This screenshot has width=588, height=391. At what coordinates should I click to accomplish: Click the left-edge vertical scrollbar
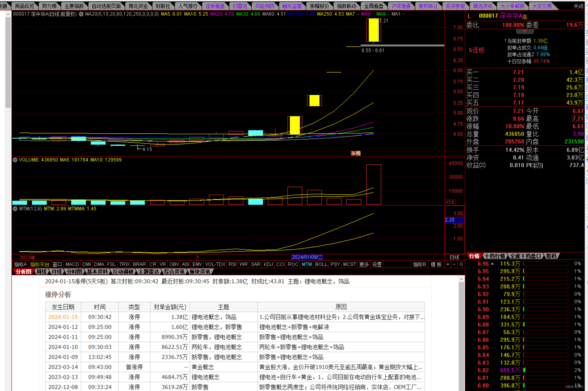click(x=8, y=62)
